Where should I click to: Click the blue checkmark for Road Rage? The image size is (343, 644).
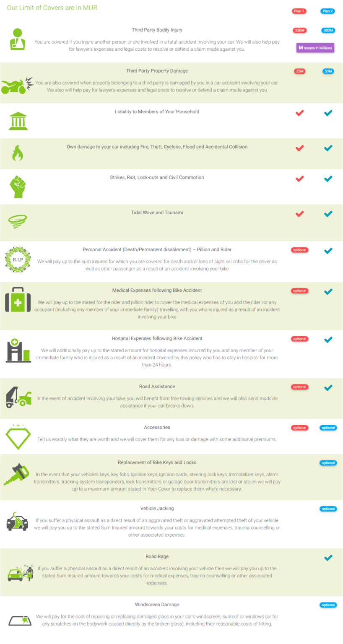tap(328, 558)
